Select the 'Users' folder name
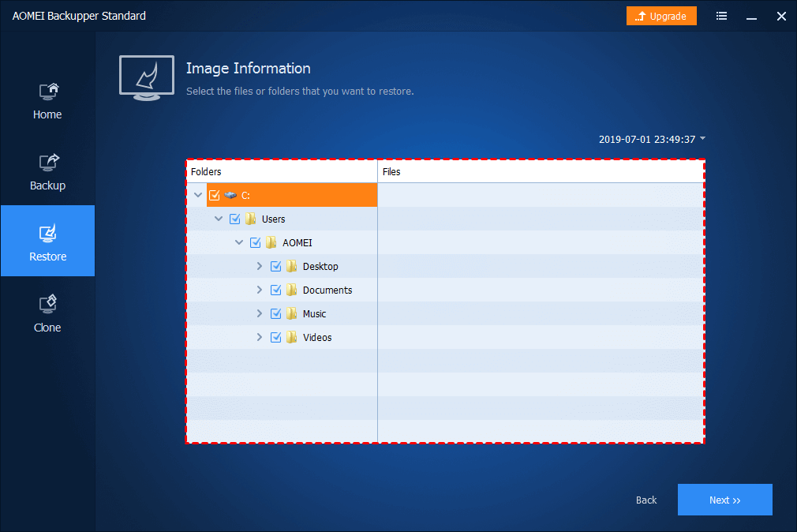797x532 pixels. pos(274,219)
